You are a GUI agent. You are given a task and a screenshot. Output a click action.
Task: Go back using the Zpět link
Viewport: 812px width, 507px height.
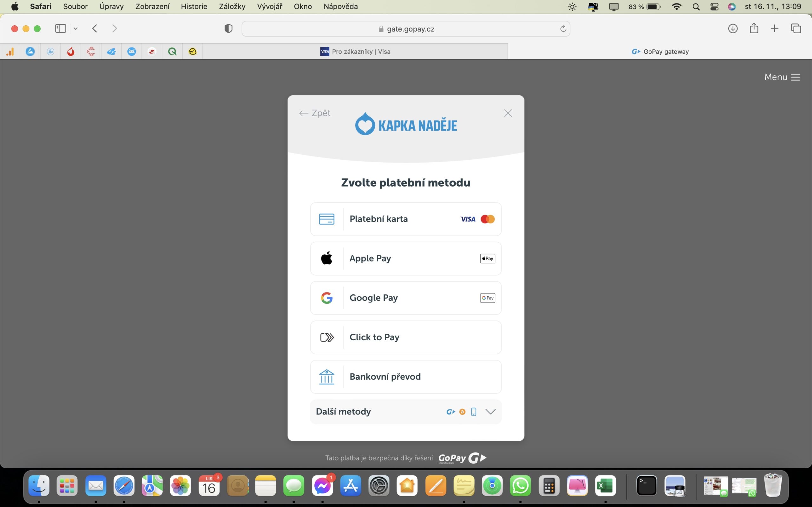pyautogui.click(x=315, y=113)
